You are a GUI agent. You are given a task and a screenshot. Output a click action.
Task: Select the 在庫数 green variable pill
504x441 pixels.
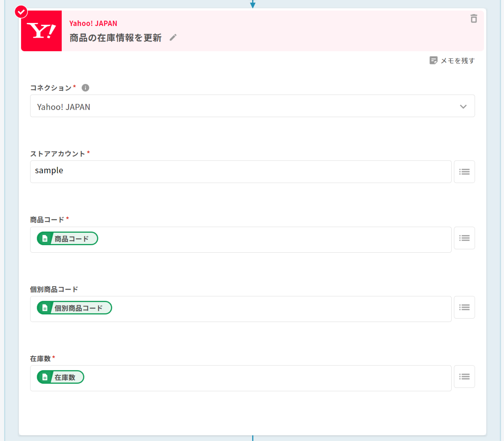(60, 377)
